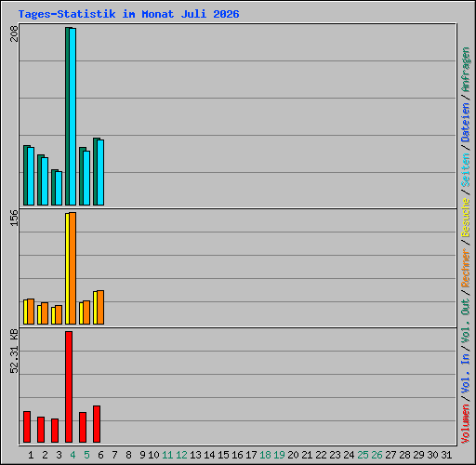Click the red Volumen legend label
This screenshot has height=465, width=476.
click(x=466, y=423)
